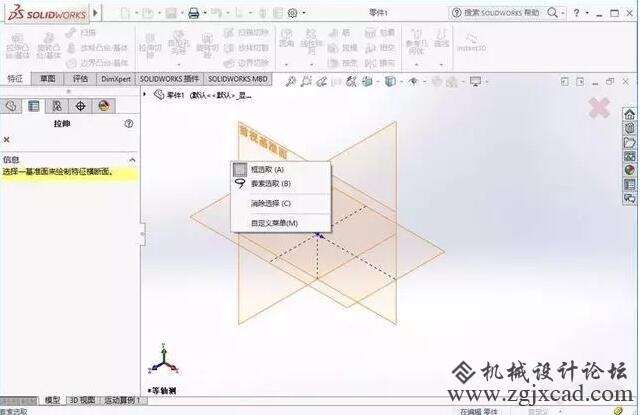Open the Design Library task pane icon
Screen dimensions: 640x415
click(x=629, y=128)
